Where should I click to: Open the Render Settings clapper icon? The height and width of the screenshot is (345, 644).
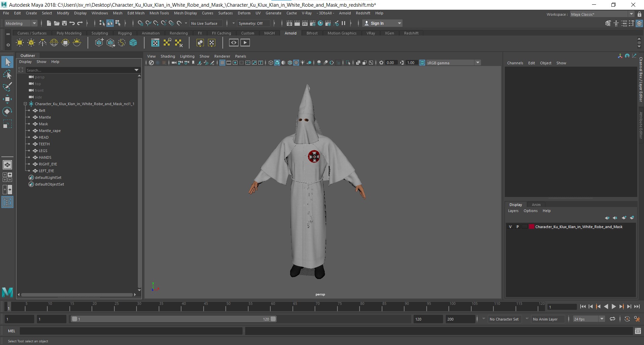pos(313,23)
